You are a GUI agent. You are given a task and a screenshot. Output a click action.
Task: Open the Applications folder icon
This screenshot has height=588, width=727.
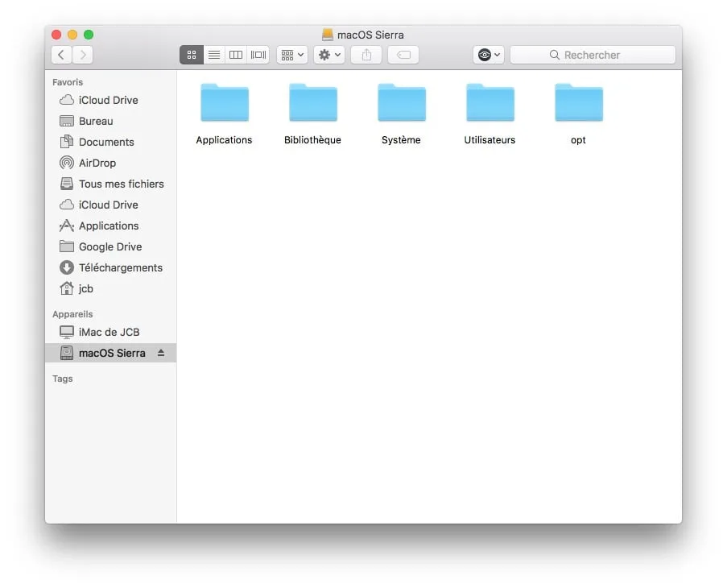click(225, 102)
